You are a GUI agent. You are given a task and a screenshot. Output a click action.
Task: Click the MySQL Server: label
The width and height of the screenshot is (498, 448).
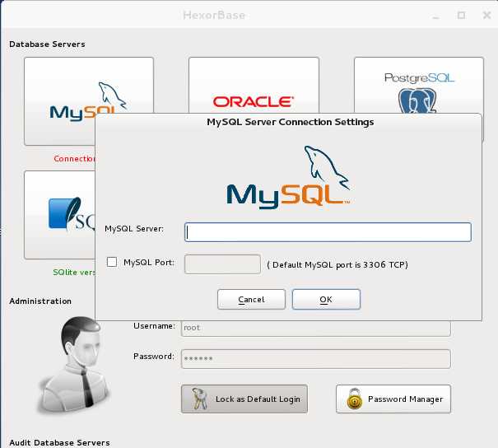pos(134,229)
